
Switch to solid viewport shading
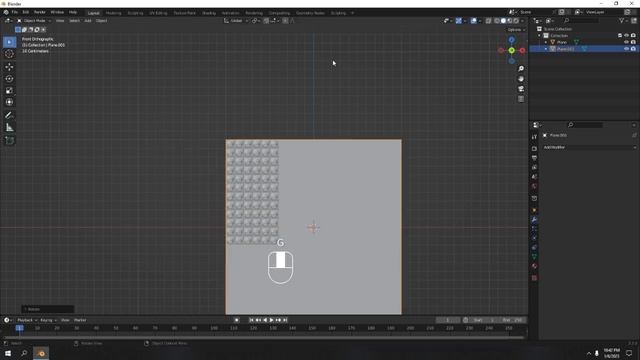(x=503, y=21)
